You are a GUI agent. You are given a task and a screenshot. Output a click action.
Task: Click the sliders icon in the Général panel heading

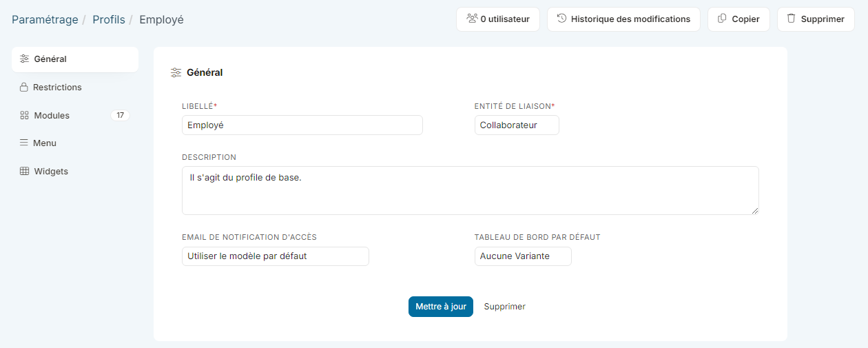[x=176, y=72]
